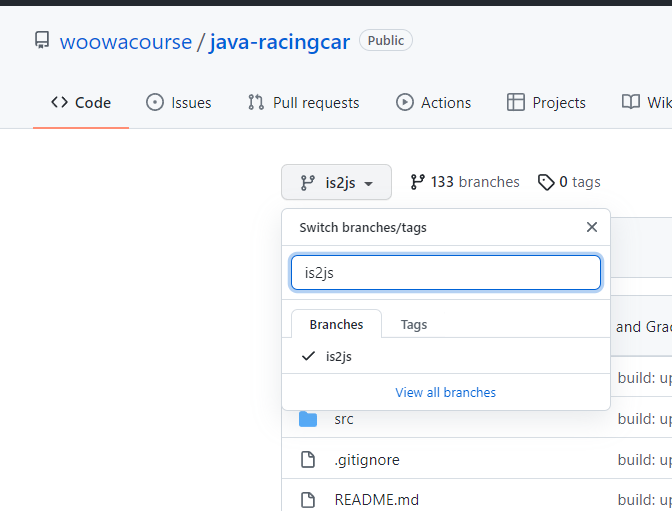This screenshot has width=672, height=511.
Task: Switch to the Tags tab in popup
Action: click(x=414, y=325)
